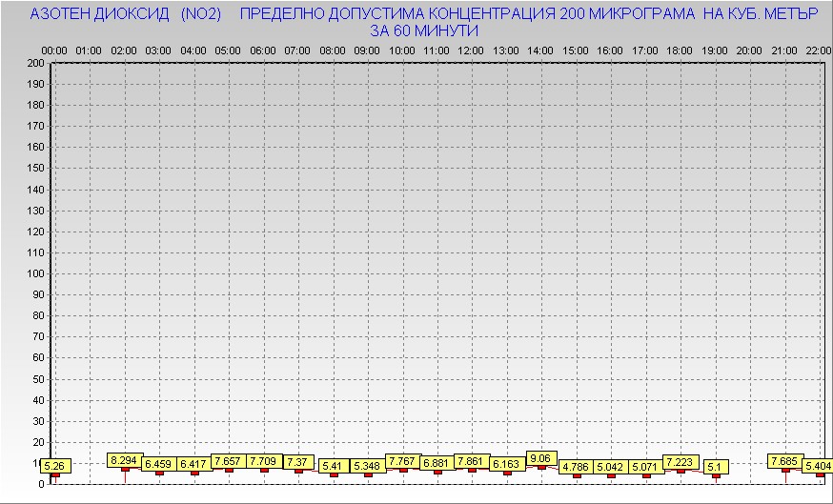Select the 01:00 time axis label
Screen dimensions: 833x504
click(89, 51)
